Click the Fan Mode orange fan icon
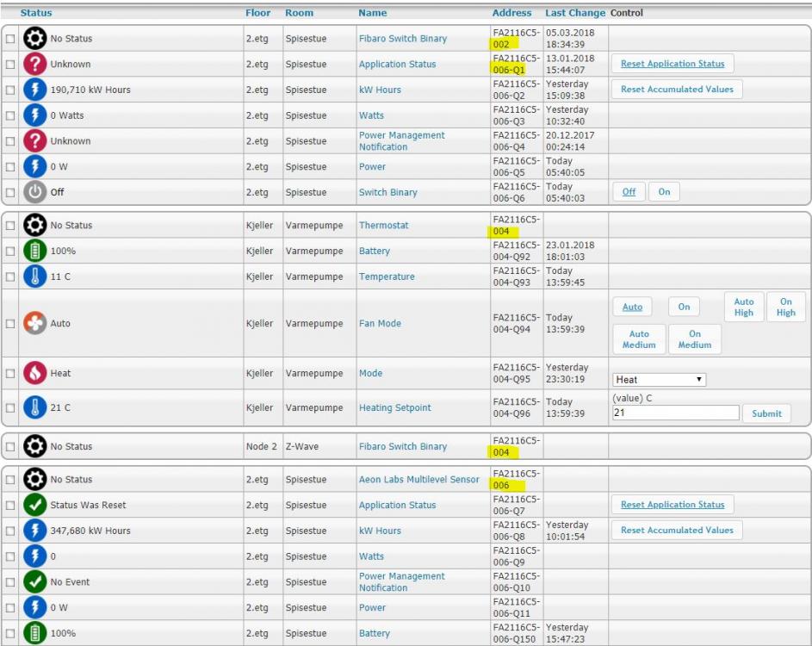Screen dimensions: 812x646 [x=34, y=324]
